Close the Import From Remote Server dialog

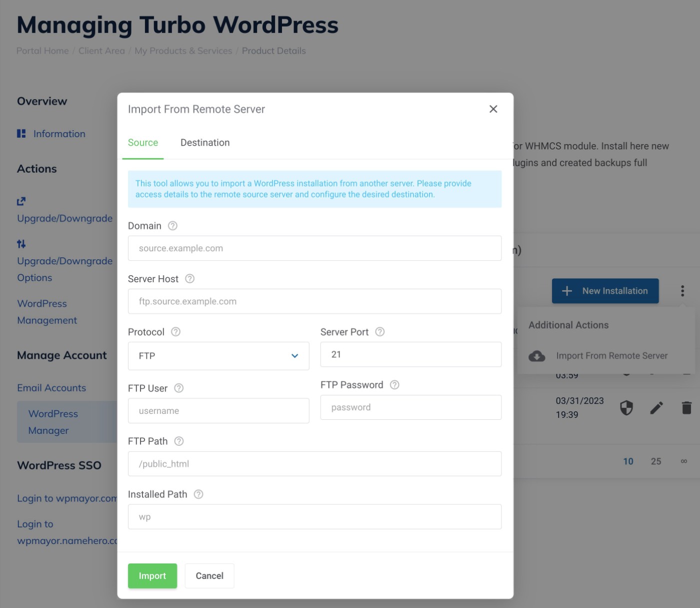[493, 109]
